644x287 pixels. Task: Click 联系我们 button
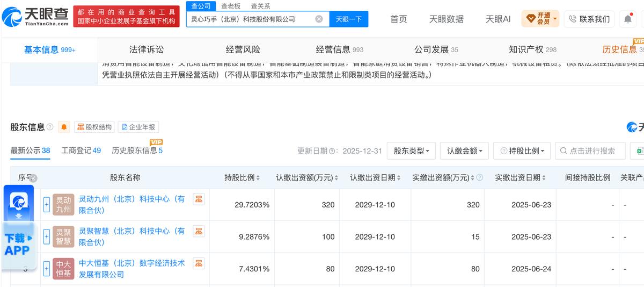click(589, 19)
